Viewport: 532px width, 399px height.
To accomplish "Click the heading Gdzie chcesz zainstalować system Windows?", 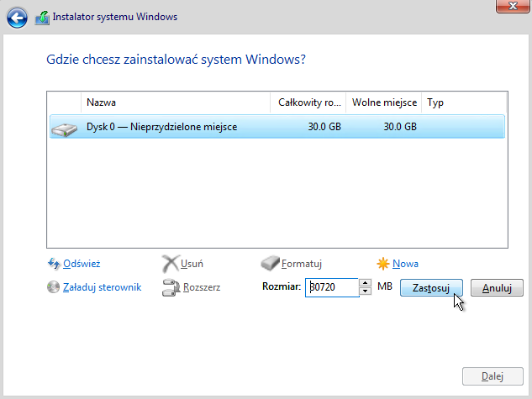I will (176, 60).
